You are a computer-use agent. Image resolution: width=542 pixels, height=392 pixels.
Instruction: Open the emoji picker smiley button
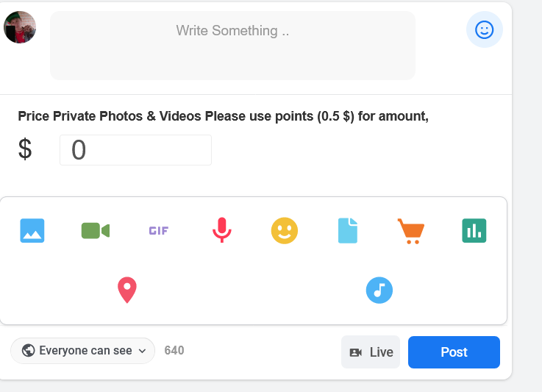point(485,29)
